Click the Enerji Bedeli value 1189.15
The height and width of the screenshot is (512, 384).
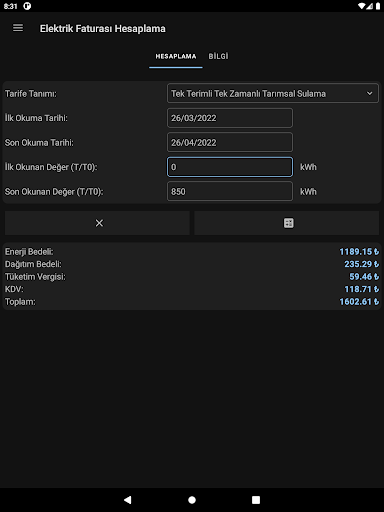[359, 252]
